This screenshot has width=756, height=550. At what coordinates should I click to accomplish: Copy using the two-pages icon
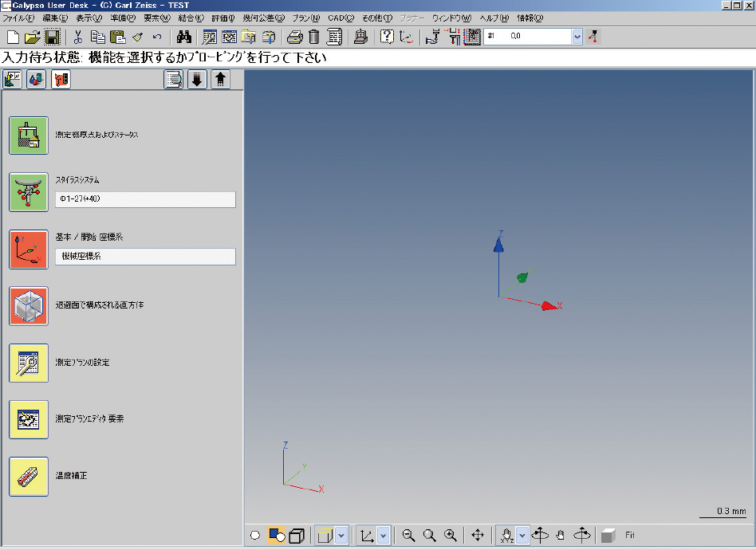pyautogui.click(x=98, y=37)
